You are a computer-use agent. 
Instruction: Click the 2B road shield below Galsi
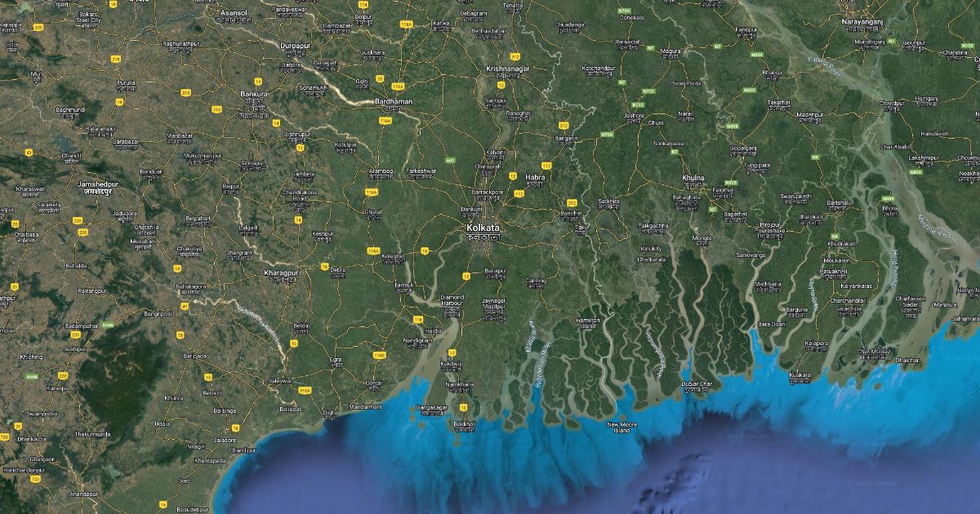pos(379,79)
